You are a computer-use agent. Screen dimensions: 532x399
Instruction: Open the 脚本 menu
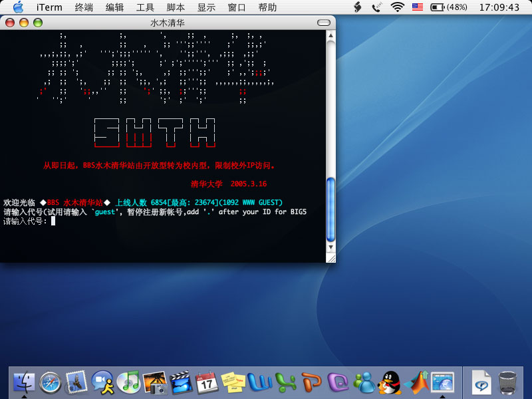(x=176, y=7)
